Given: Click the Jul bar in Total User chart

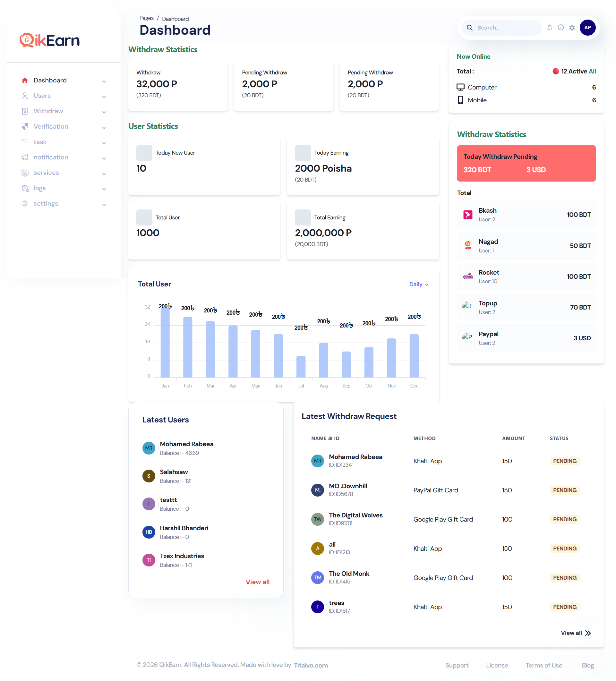Looking at the screenshot, I should pos(301,367).
